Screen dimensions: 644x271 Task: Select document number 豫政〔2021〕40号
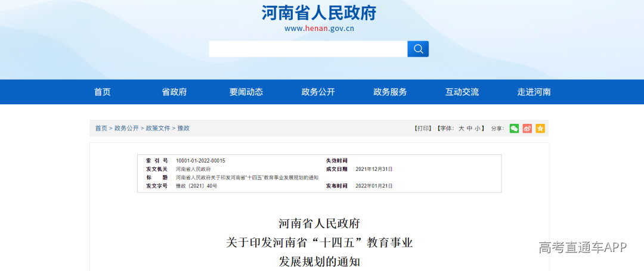196,186
